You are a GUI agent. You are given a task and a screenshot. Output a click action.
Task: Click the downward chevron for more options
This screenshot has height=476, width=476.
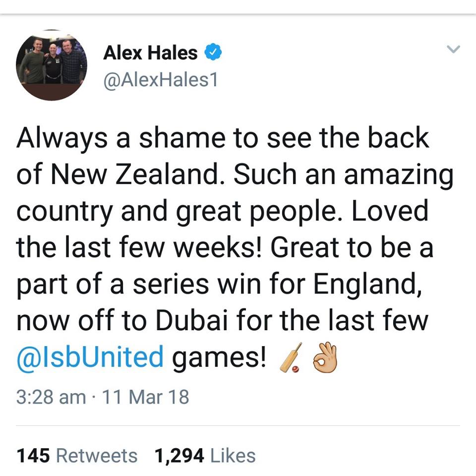tap(452, 48)
